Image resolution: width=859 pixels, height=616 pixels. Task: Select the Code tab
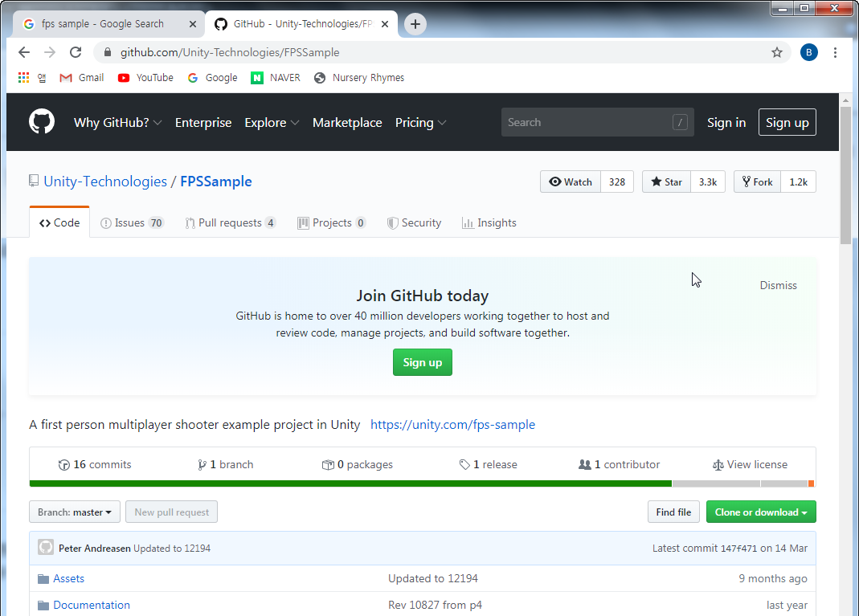59,222
